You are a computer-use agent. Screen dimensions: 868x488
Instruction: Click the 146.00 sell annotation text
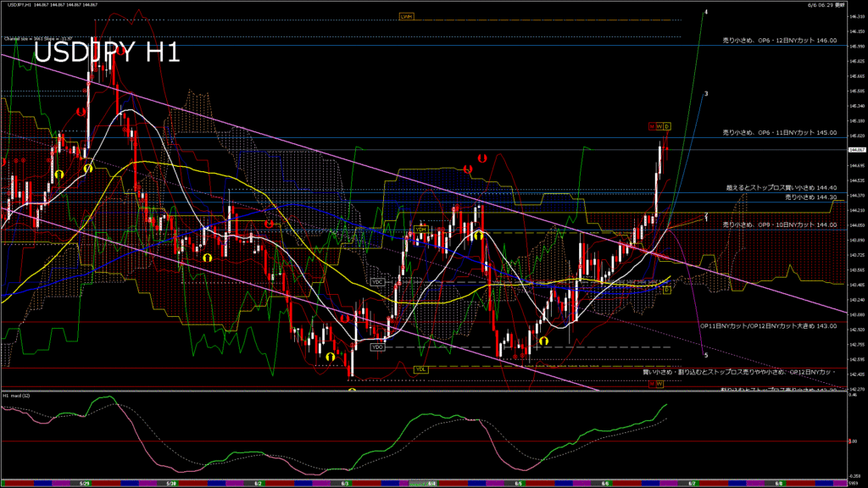coord(780,41)
